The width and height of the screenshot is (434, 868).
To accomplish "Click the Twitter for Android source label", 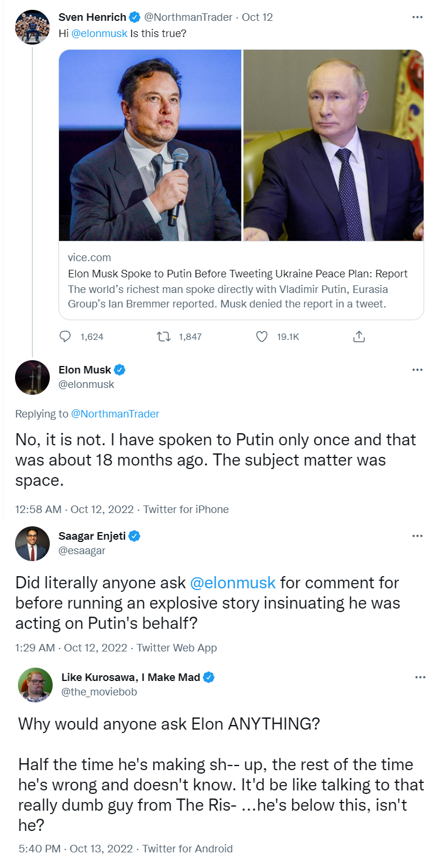I will coord(187,849).
